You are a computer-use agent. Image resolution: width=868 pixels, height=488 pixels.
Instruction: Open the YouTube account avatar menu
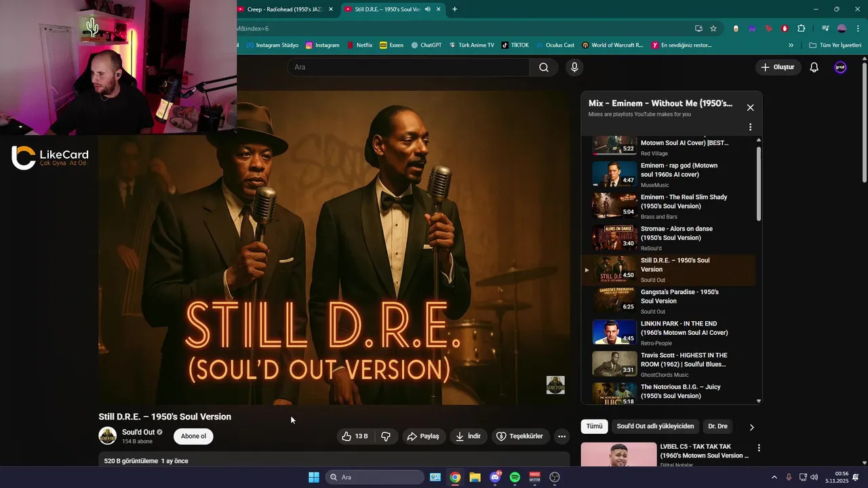coord(840,67)
